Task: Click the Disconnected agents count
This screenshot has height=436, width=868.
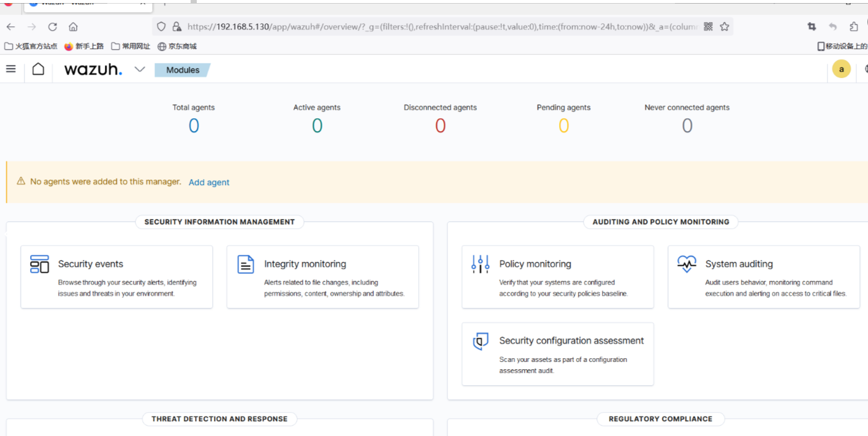Action: [440, 126]
